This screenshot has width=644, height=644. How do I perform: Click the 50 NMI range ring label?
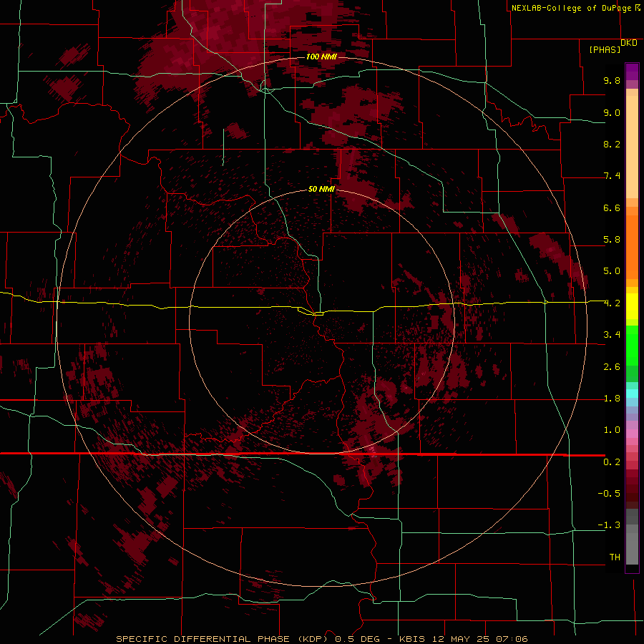point(321,189)
